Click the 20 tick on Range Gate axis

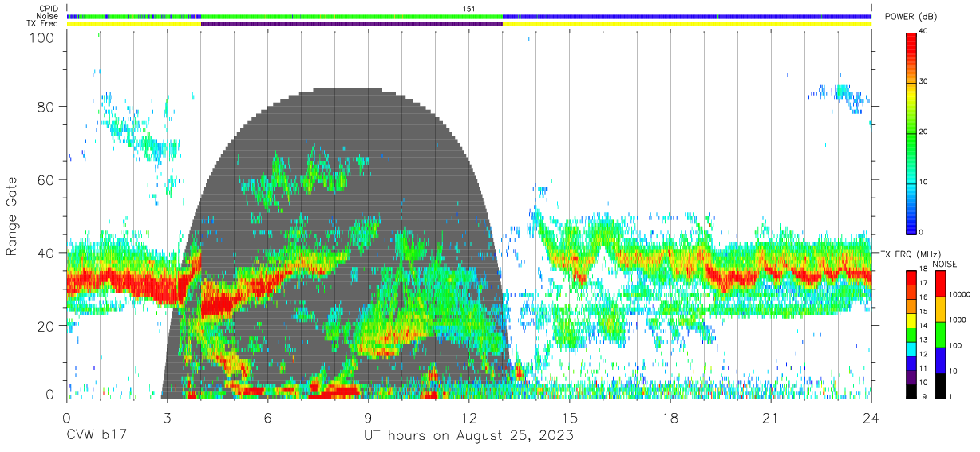[x=46, y=326]
